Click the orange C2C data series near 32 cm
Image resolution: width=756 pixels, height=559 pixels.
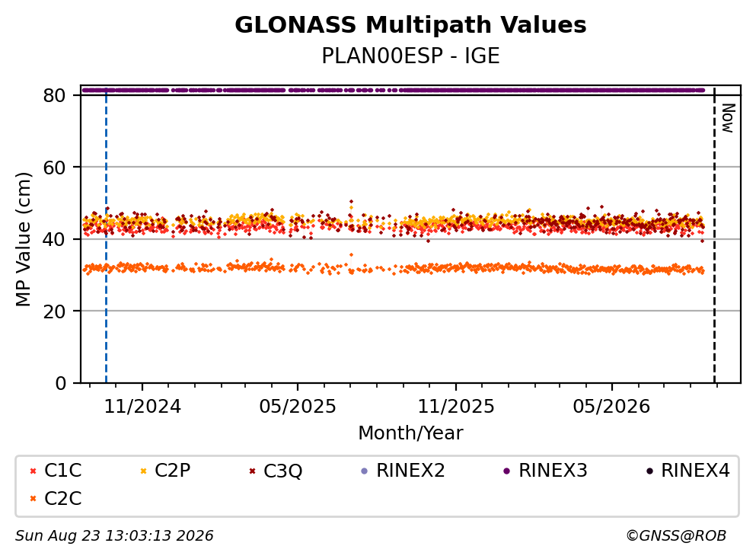point(393,268)
